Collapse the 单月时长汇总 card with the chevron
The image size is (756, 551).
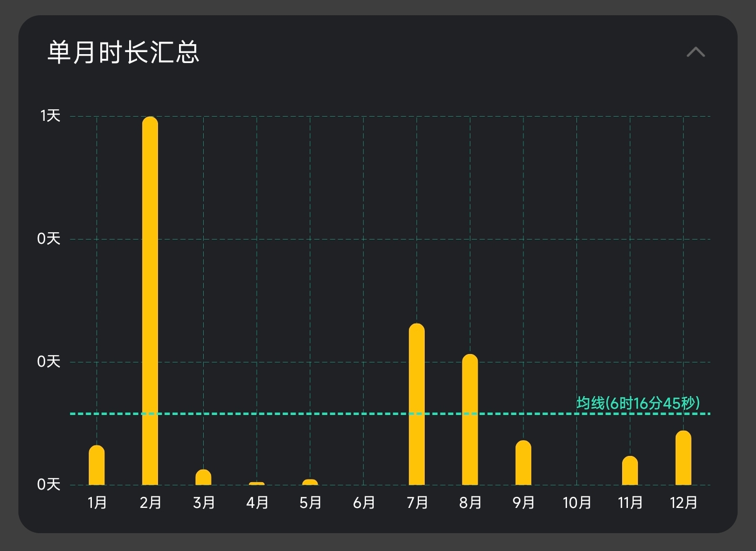[x=695, y=52]
